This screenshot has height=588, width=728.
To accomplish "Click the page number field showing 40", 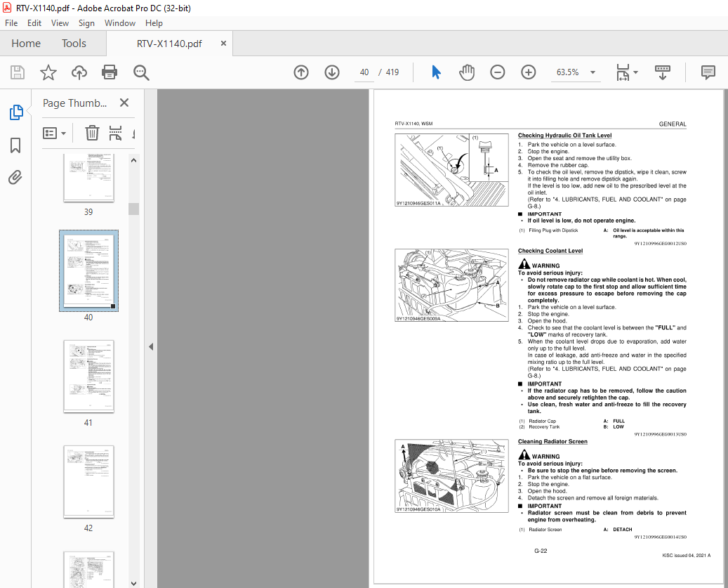I will coord(364,72).
